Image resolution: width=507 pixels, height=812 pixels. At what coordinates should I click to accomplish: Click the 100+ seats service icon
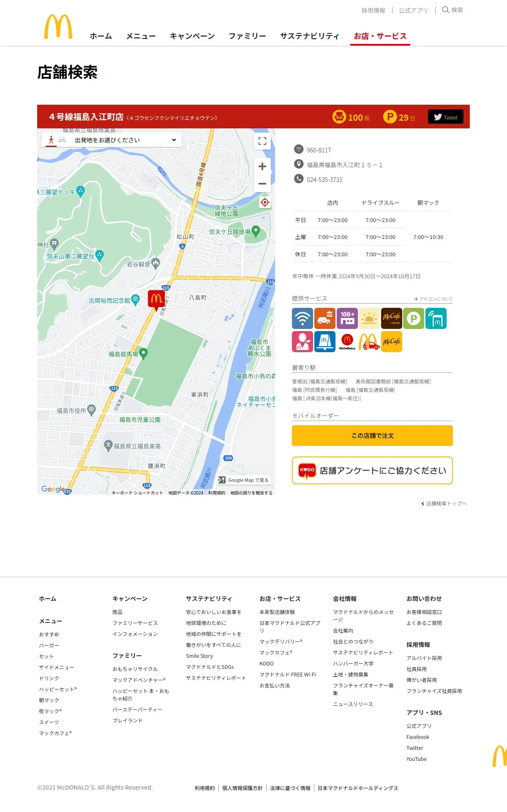tap(347, 318)
